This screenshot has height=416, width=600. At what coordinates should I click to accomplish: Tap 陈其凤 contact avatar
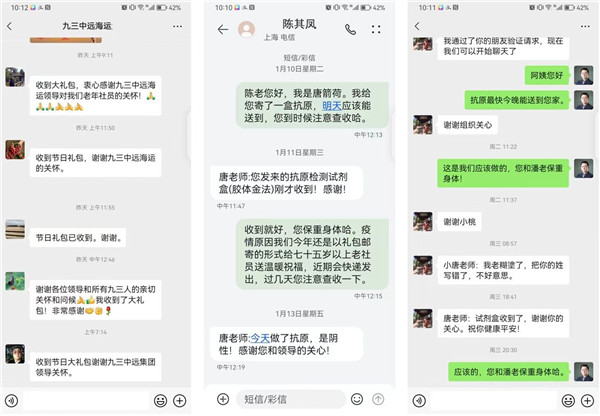(x=246, y=29)
